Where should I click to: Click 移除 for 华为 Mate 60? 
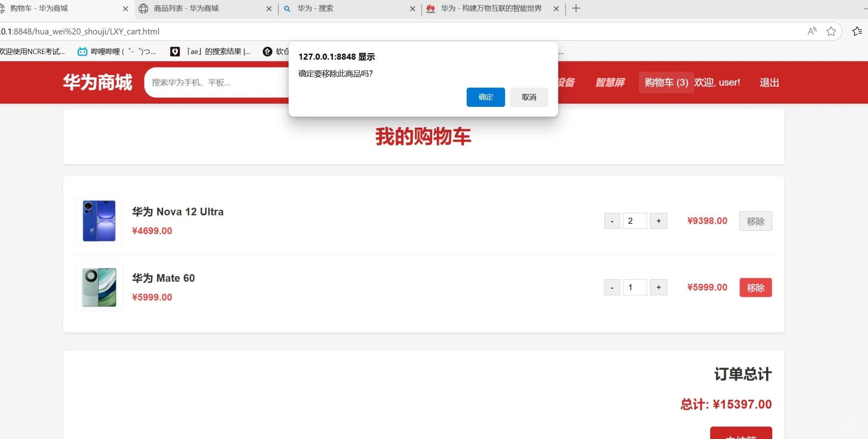point(756,287)
